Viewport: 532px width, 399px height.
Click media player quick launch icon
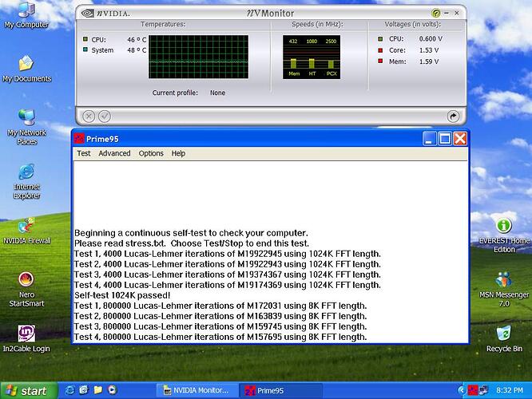tap(113, 390)
